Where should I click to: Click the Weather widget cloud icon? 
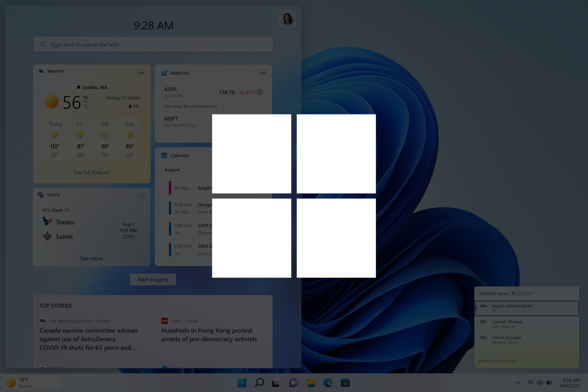point(41,71)
